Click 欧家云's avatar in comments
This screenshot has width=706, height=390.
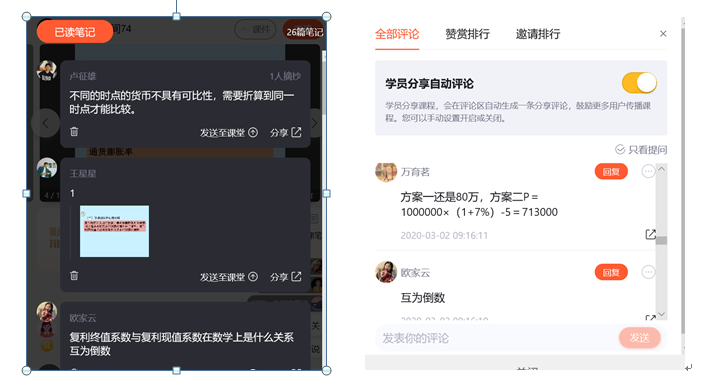point(386,272)
